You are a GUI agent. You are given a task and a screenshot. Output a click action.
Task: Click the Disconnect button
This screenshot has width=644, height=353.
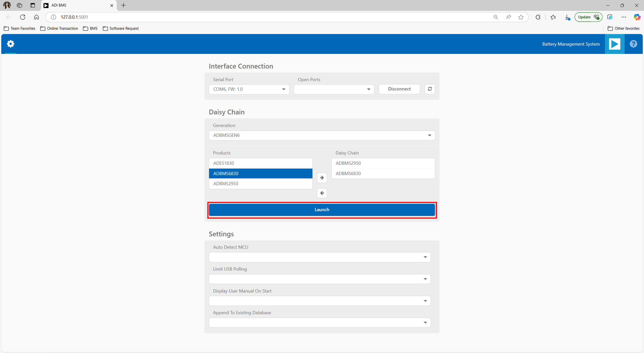coord(399,89)
